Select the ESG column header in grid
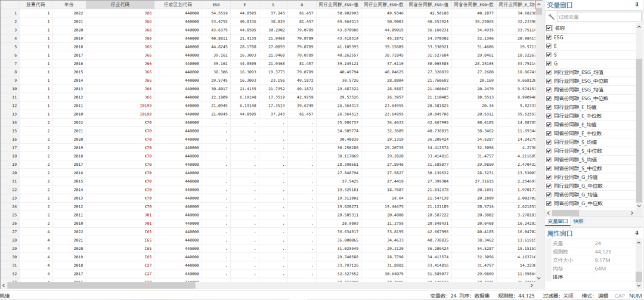Viewport: 644px width, 300px height. (x=216, y=5)
